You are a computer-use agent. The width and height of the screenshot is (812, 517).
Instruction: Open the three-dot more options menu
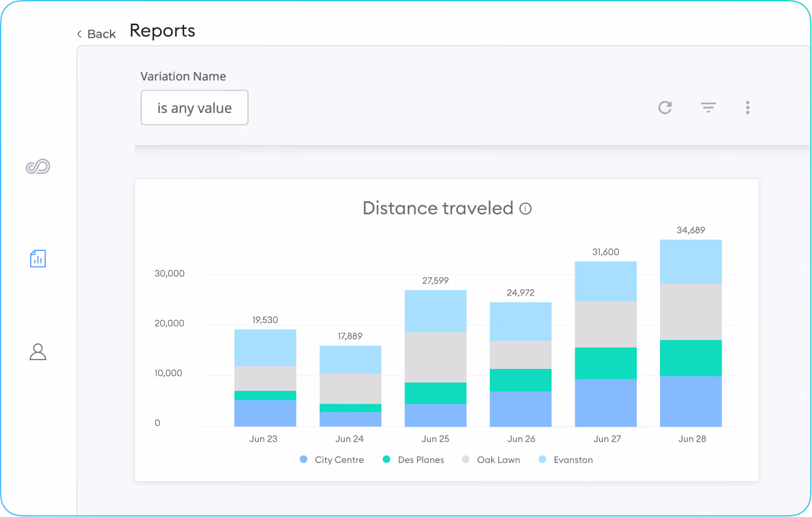point(747,107)
